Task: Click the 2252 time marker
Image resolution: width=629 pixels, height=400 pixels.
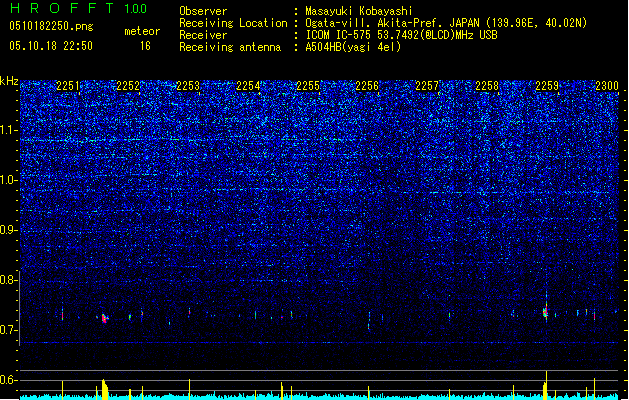Action: click(x=128, y=85)
